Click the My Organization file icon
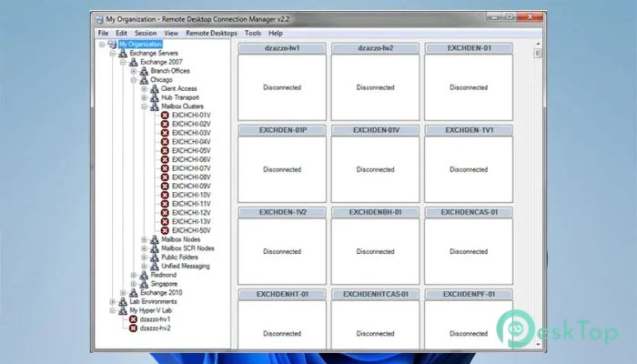 click(112, 45)
